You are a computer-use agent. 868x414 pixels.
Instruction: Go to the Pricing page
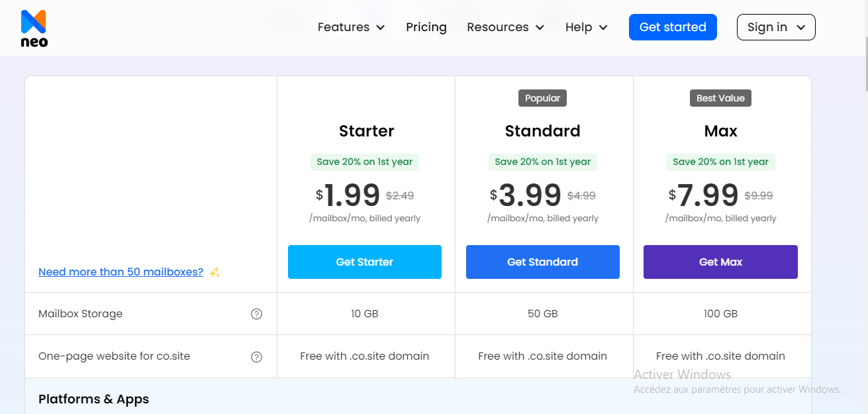coord(426,27)
